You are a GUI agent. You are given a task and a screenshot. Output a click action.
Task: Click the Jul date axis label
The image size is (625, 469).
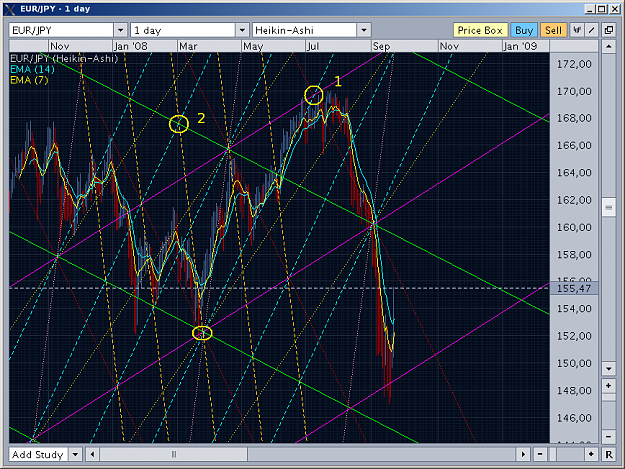313,46
